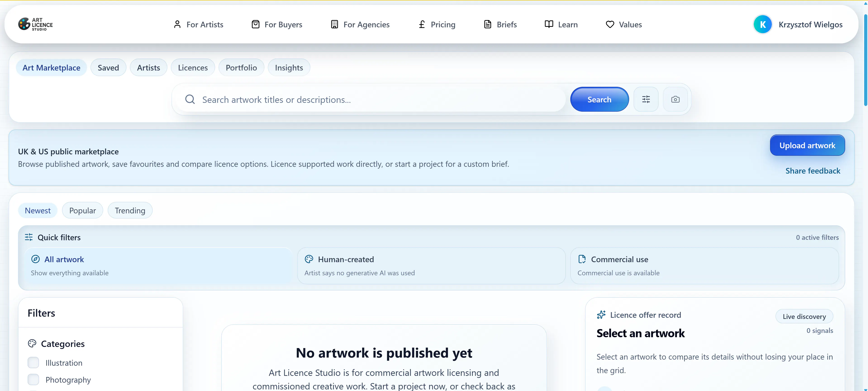Tick the Photography category checkbox
The width and height of the screenshot is (868, 391).
coord(33,379)
